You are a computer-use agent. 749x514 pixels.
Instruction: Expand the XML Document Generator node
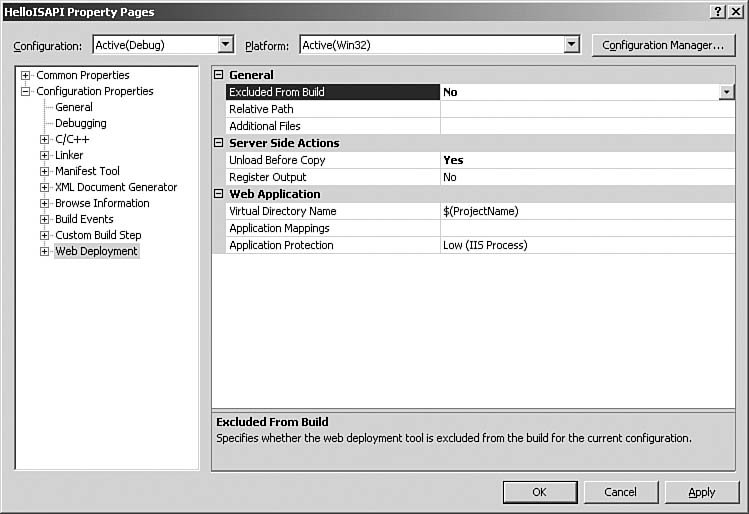44,187
